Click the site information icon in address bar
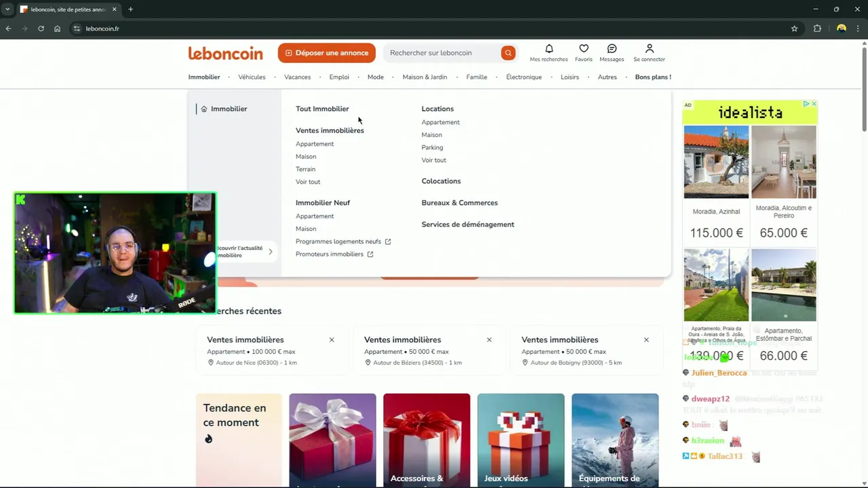Image resolution: width=868 pixels, height=488 pixels. point(77,28)
